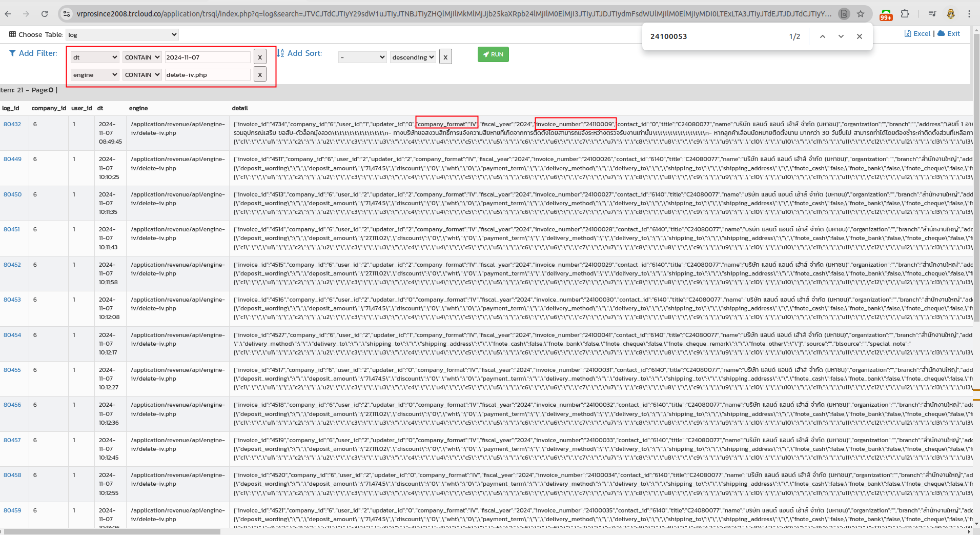Remove the dt filter with its x button
980x535 pixels.
tap(260, 57)
